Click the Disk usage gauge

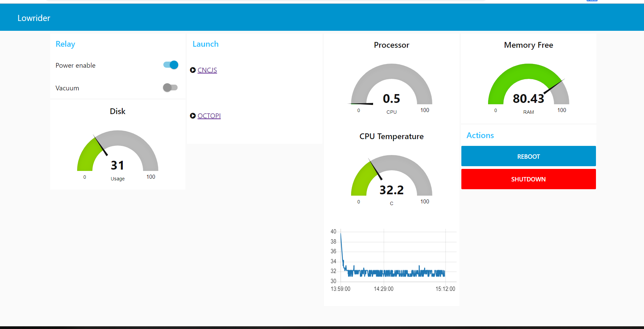[117, 152]
